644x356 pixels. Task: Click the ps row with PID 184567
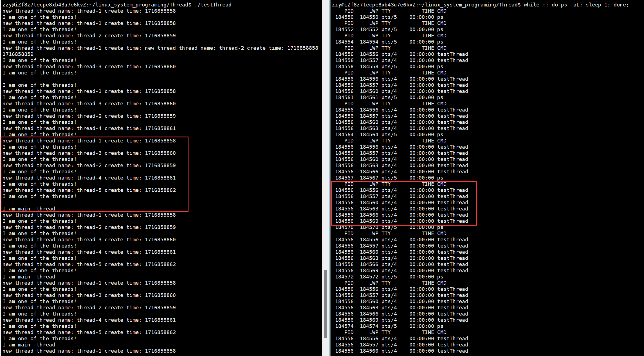click(x=389, y=178)
